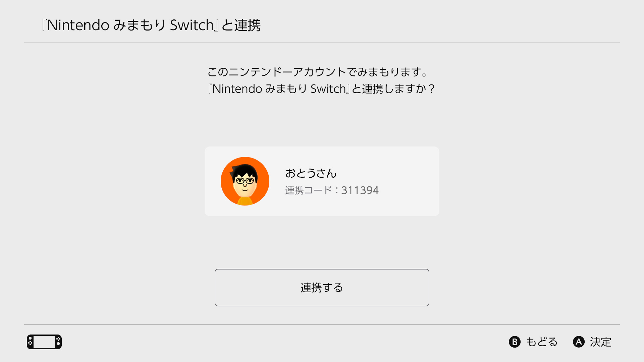Go back via the もどる label
The image size is (644, 362).
tap(542, 342)
